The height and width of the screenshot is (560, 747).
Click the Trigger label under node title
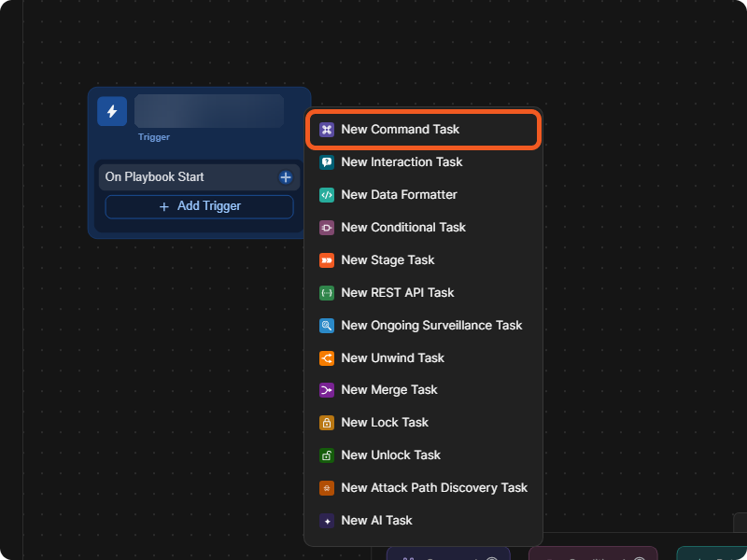coord(154,137)
